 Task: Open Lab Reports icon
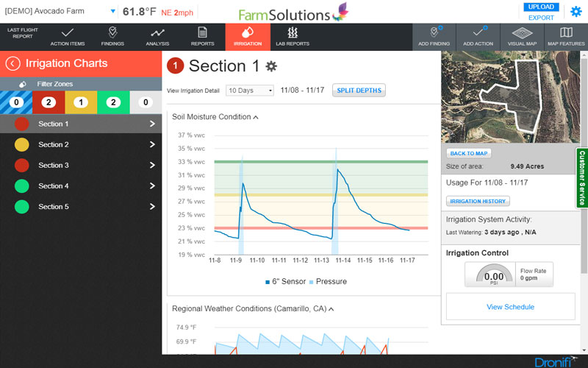pos(292,33)
